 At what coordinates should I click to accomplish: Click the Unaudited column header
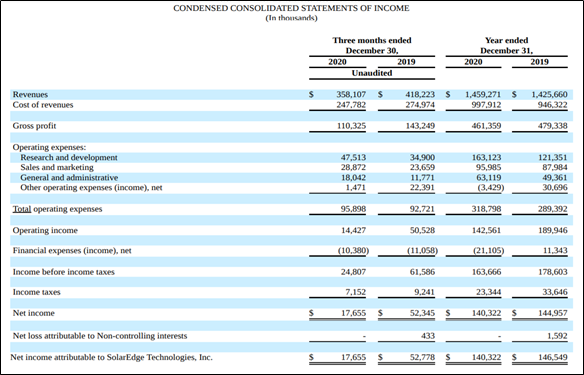point(372,73)
